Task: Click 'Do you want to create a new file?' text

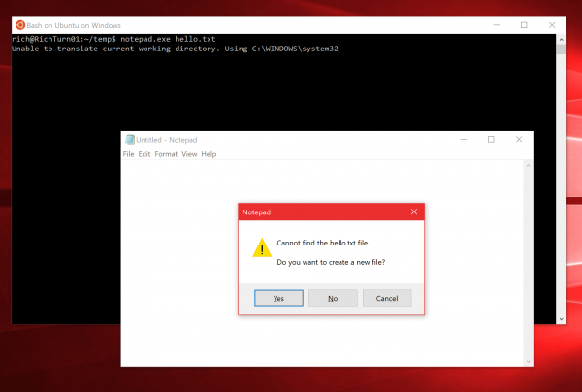Action: coord(331,262)
